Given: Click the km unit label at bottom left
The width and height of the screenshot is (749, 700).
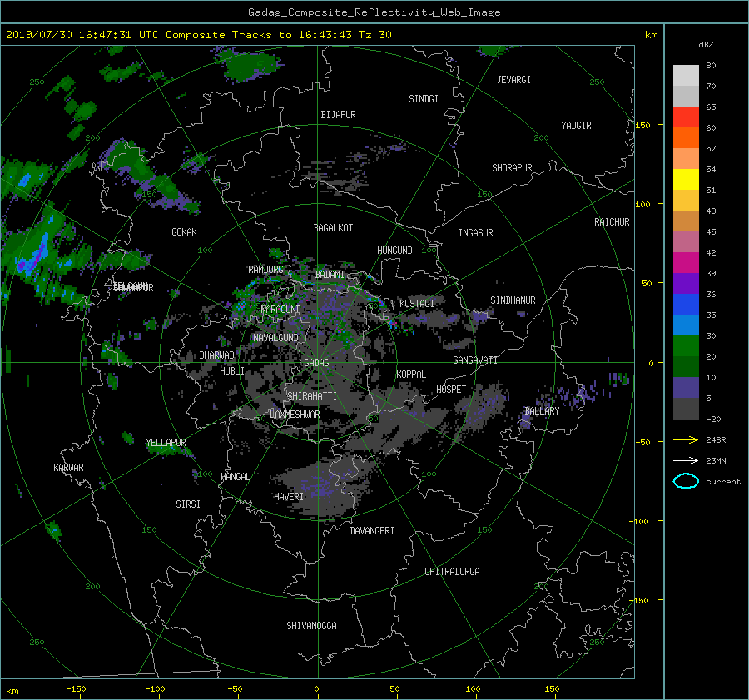Looking at the screenshot, I should click(x=12, y=691).
